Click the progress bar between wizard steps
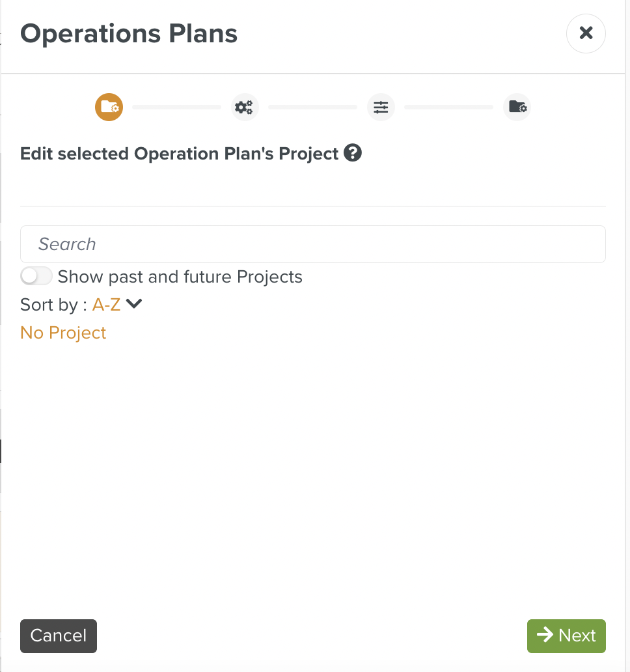The image size is (630, 672). tap(176, 107)
